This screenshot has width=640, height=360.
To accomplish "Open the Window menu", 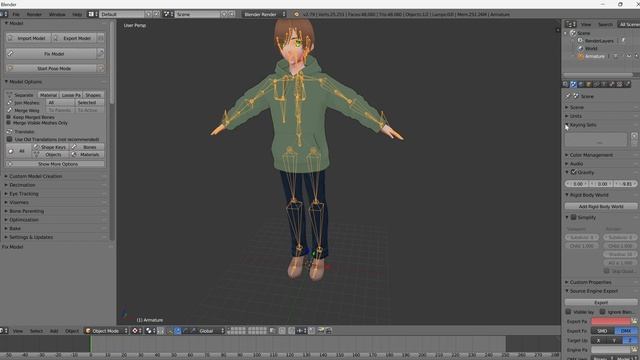I will click(57, 14).
